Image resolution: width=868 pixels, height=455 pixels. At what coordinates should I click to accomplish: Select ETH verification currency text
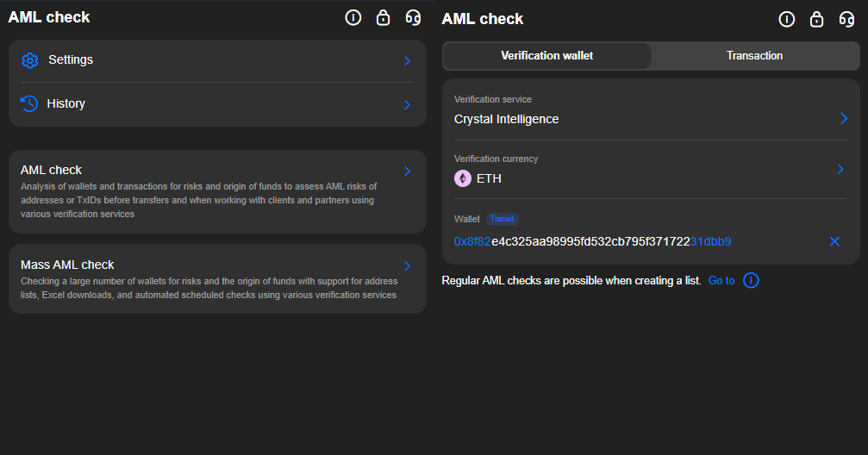pos(489,178)
